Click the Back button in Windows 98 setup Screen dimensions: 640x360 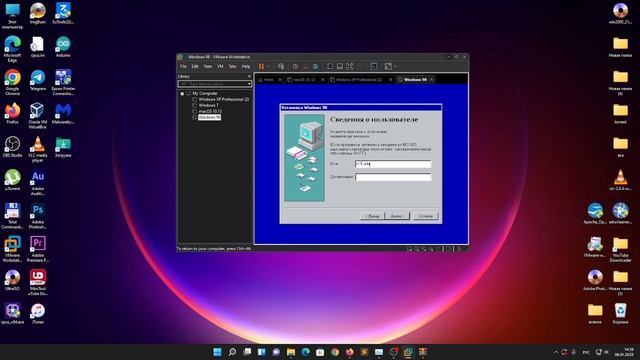click(x=372, y=216)
